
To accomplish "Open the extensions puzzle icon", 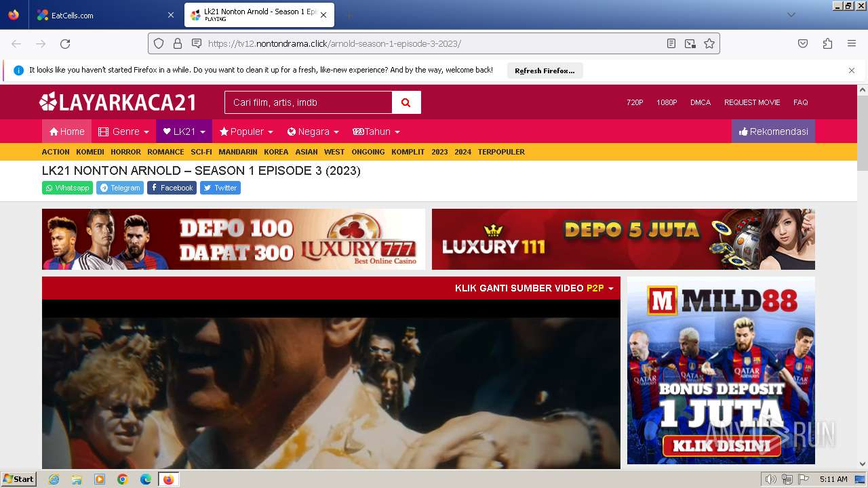I will pos(827,43).
